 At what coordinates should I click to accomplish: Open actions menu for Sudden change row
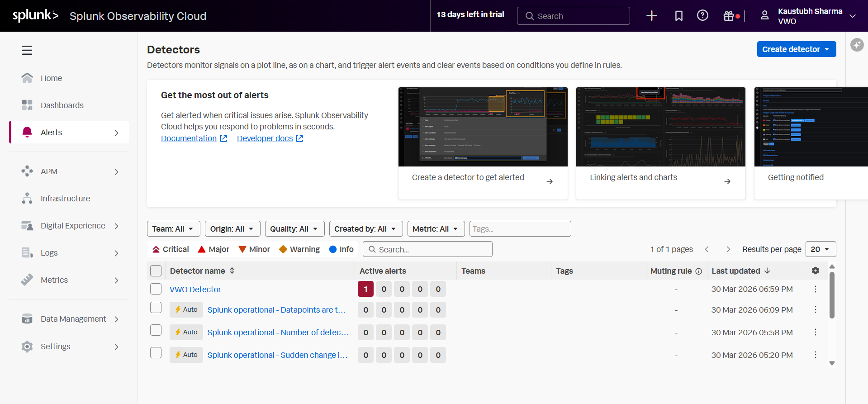pyautogui.click(x=816, y=355)
